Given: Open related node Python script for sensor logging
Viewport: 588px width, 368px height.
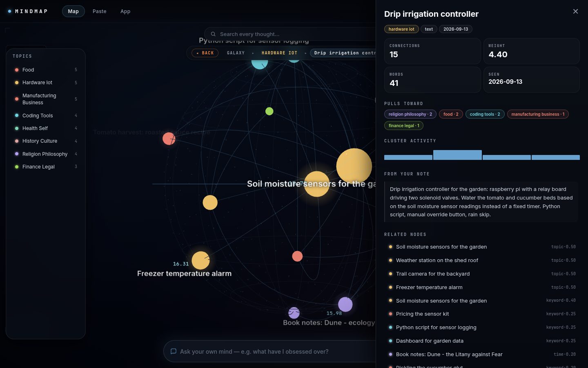Looking at the screenshot, I should 482,328.
